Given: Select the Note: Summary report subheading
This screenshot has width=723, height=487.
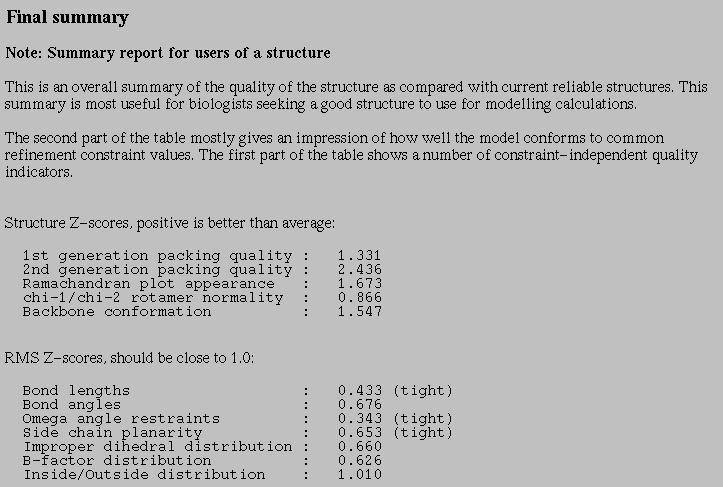Looking at the screenshot, I should [168, 53].
